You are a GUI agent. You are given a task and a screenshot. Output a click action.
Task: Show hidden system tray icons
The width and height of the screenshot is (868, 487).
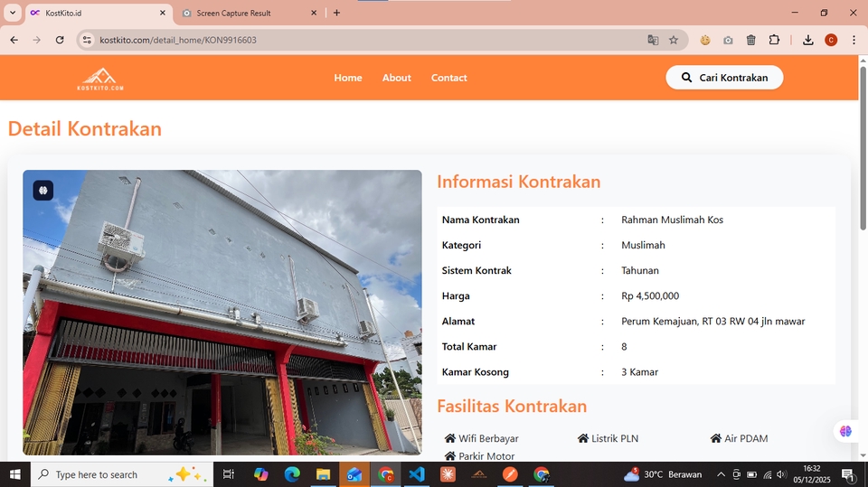(x=721, y=474)
